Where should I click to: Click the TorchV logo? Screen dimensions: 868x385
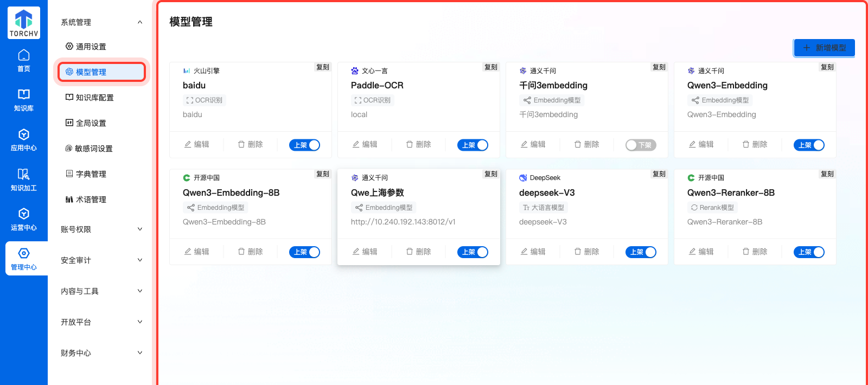pyautogui.click(x=24, y=23)
